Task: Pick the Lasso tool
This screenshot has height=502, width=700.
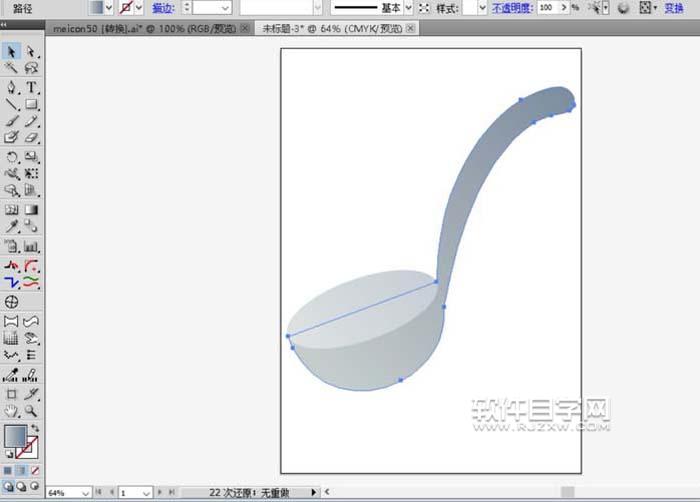Action: (31, 69)
